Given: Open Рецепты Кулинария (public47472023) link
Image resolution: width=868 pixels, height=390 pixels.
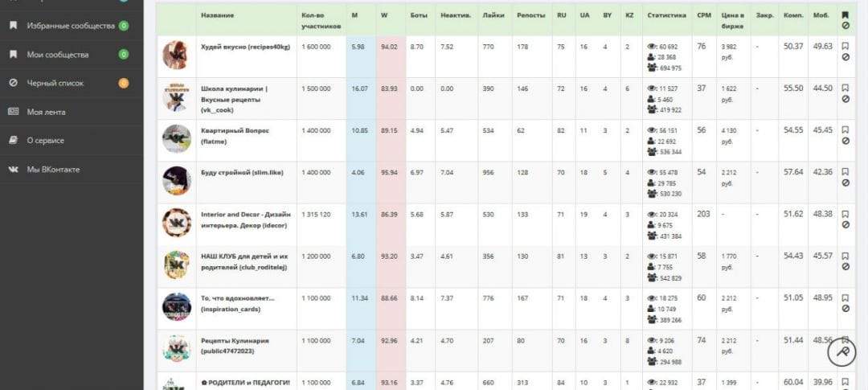Looking at the screenshot, I should (235, 346).
